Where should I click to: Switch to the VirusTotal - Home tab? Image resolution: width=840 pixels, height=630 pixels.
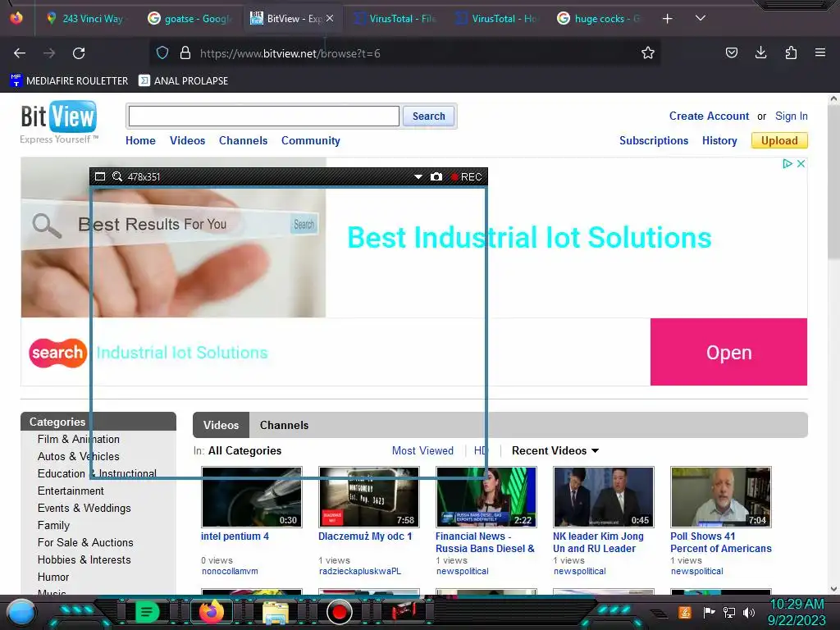496,19
